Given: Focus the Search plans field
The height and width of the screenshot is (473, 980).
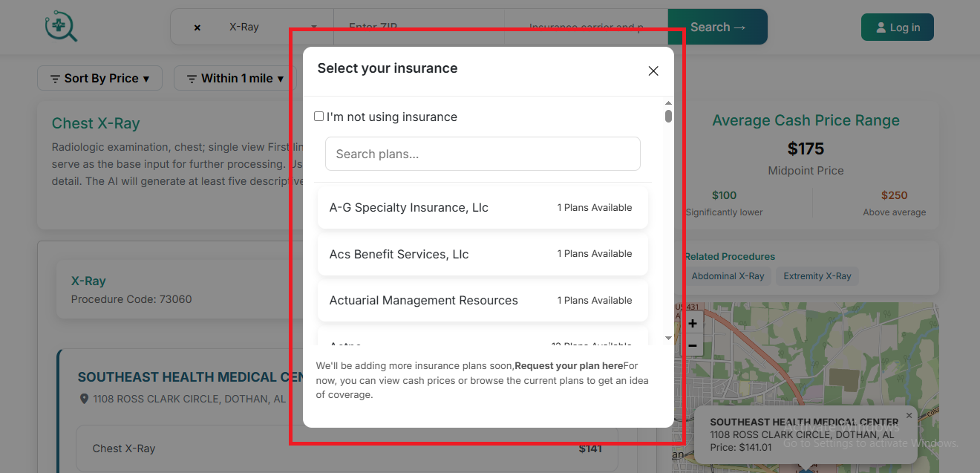Looking at the screenshot, I should 483,154.
